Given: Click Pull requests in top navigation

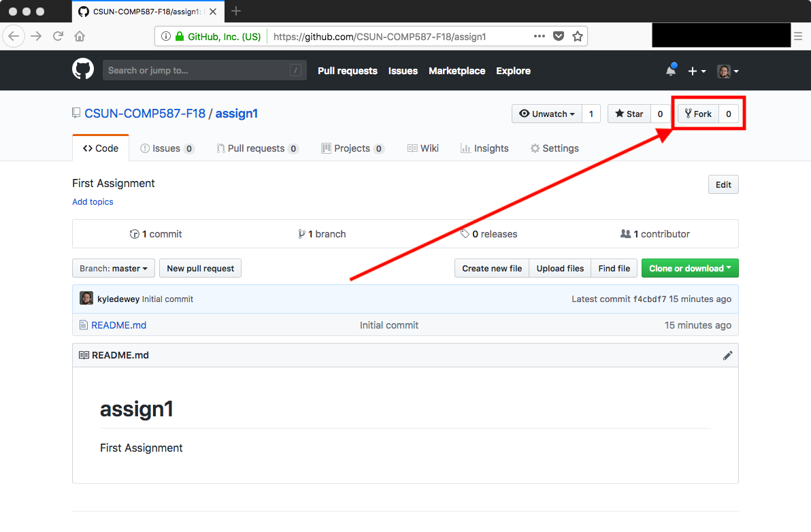Looking at the screenshot, I should pyautogui.click(x=348, y=71).
